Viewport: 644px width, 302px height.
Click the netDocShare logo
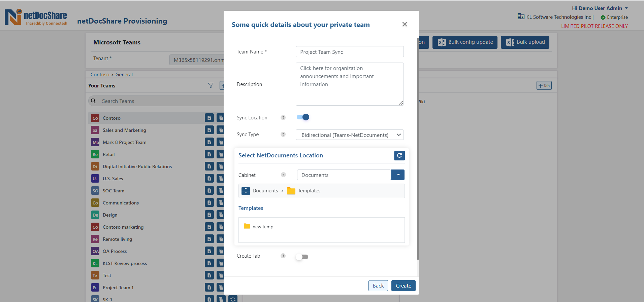(36, 17)
